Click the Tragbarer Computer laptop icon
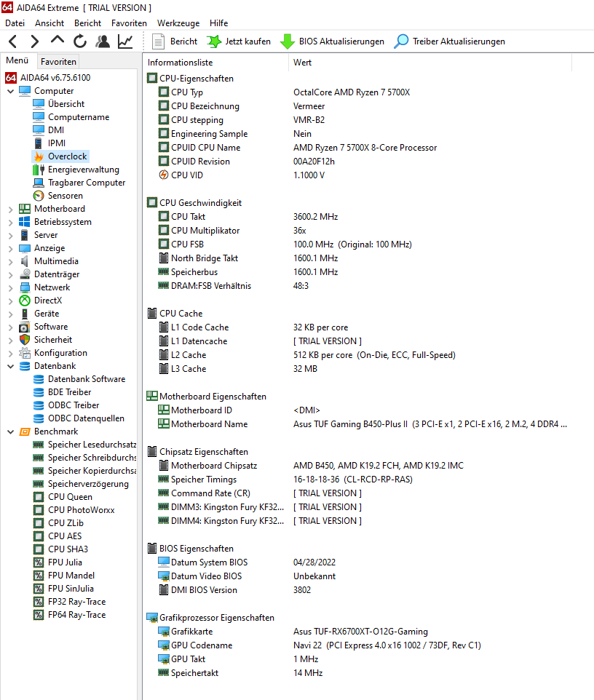 coord(39,183)
